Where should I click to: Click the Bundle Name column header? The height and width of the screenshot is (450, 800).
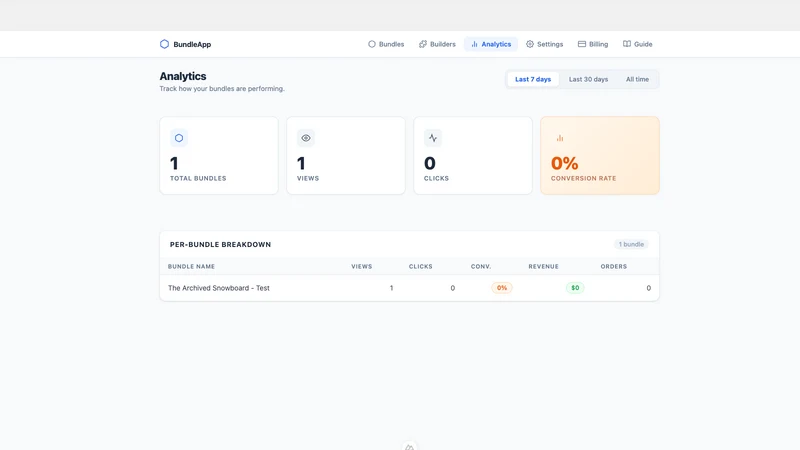pyautogui.click(x=191, y=266)
